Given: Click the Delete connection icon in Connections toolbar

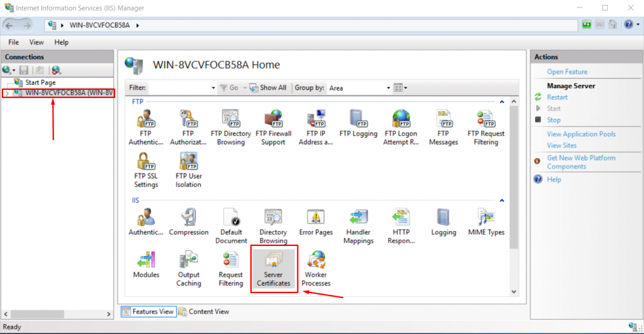Looking at the screenshot, I should click(56, 70).
